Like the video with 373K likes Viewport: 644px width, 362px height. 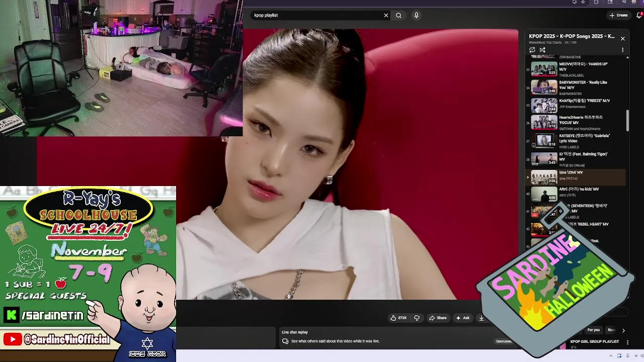(398, 318)
